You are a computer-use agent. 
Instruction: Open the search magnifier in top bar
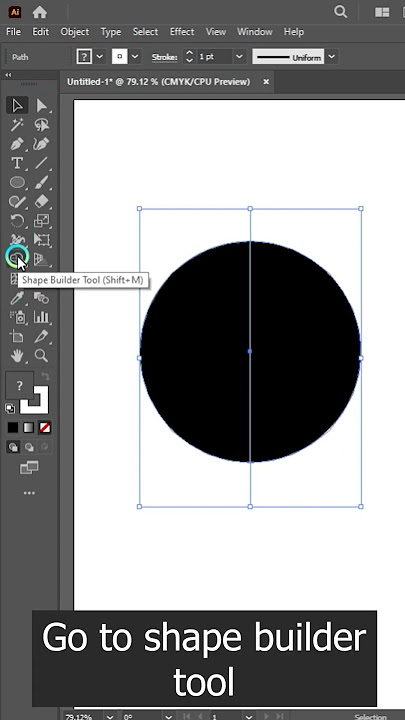tap(340, 11)
